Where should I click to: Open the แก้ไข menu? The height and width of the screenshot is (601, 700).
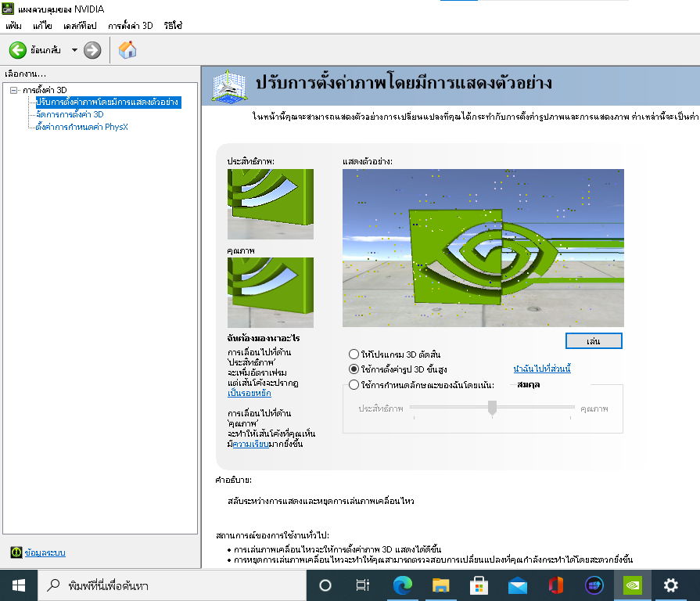pyautogui.click(x=42, y=26)
